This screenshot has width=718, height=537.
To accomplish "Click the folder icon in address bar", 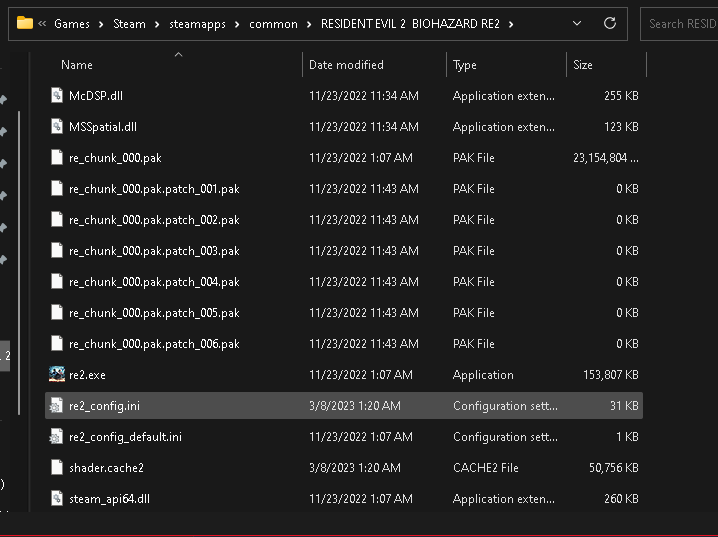I will [25, 23].
